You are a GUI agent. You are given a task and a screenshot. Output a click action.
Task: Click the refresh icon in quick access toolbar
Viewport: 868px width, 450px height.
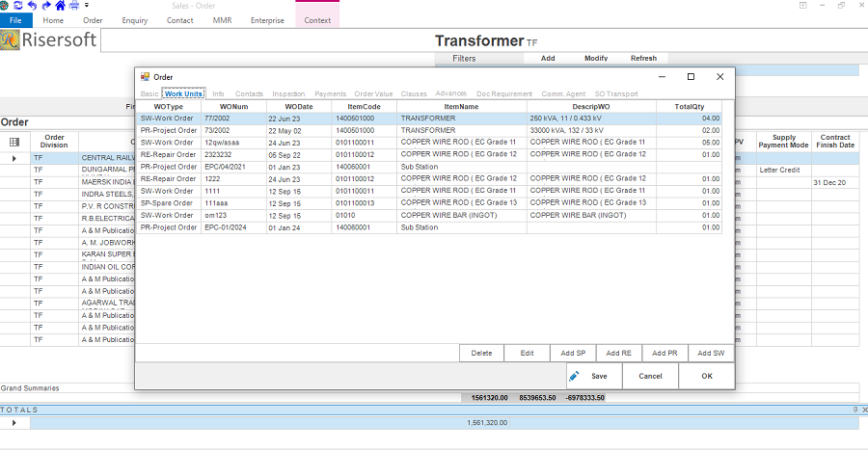click(x=18, y=6)
